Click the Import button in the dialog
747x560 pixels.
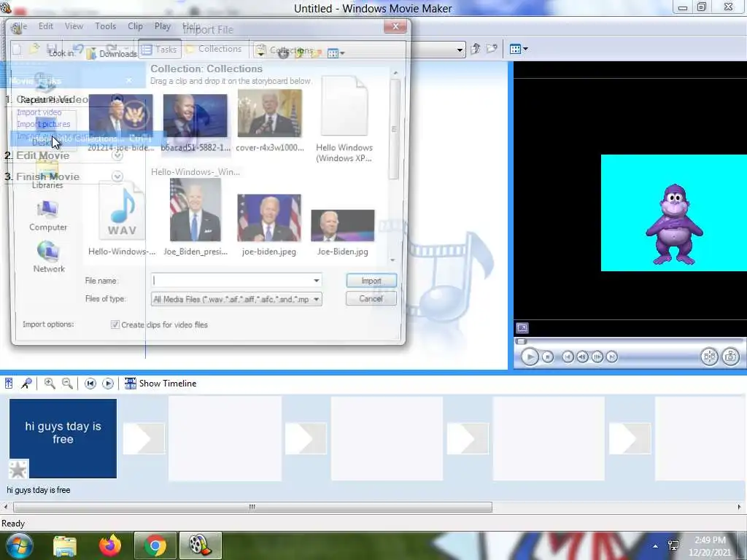pyautogui.click(x=371, y=281)
